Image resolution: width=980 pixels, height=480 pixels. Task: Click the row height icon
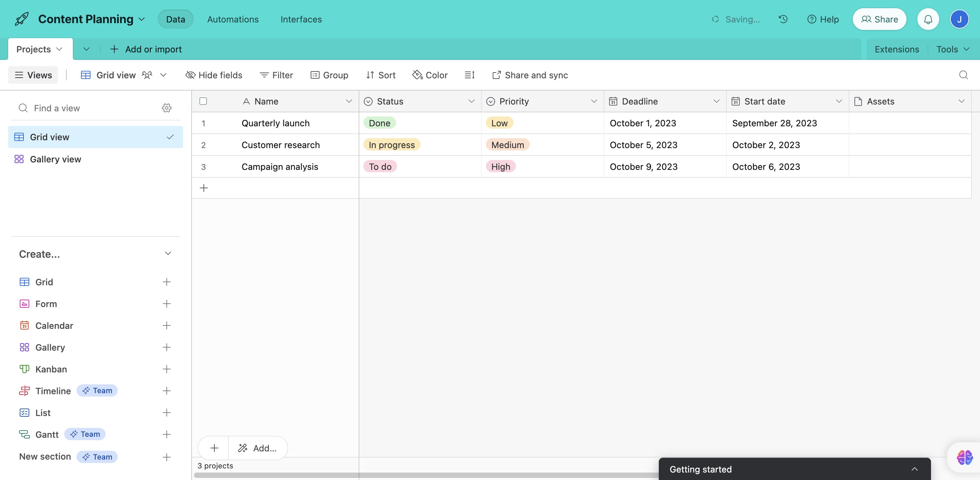(470, 75)
